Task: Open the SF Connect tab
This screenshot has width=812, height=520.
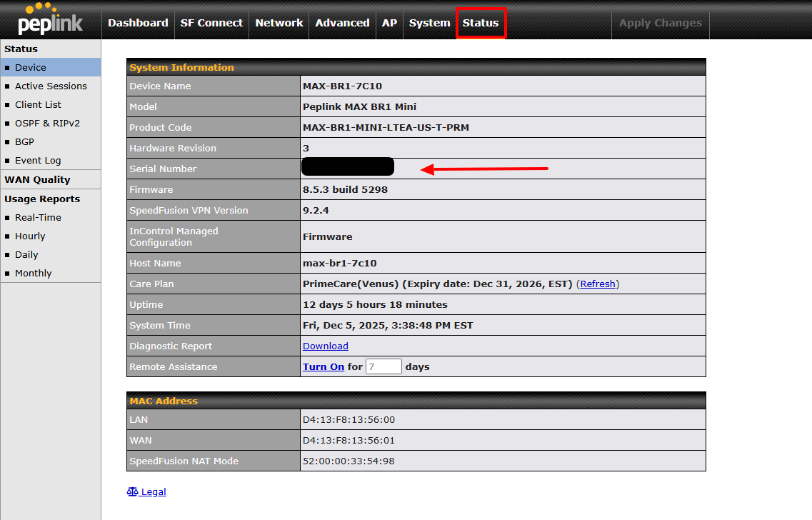Action: point(211,23)
